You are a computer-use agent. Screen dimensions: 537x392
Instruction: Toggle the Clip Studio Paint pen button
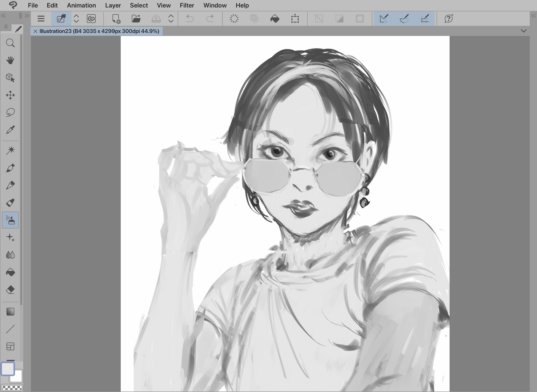(61, 19)
